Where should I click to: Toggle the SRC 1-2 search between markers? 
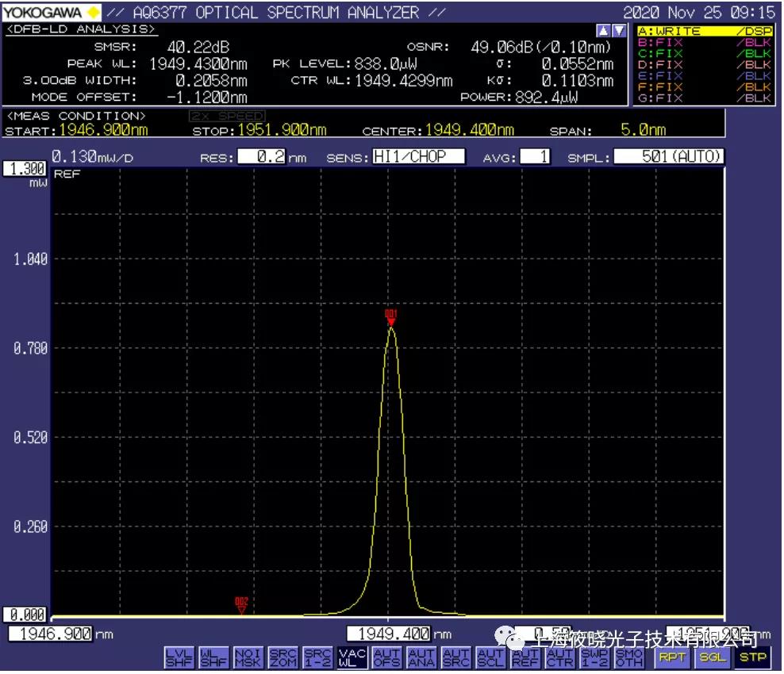[317, 657]
